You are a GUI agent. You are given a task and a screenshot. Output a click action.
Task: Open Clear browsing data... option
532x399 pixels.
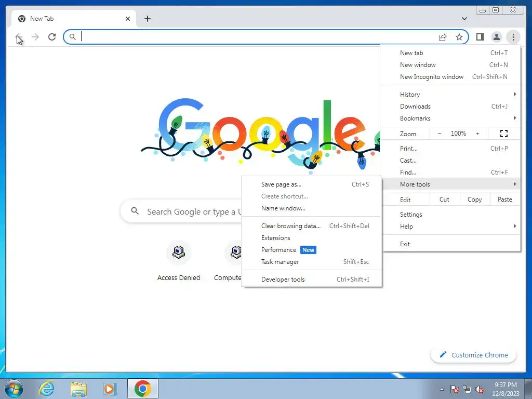pyautogui.click(x=312, y=226)
